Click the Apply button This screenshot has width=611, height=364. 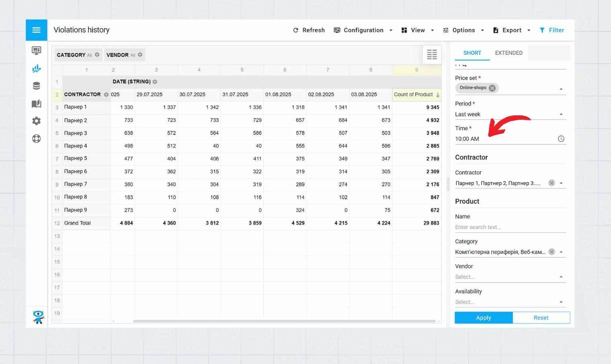[x=483, y=317]
